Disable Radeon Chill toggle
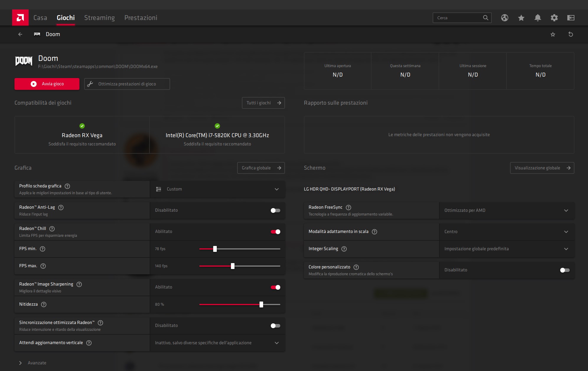 [275, 232]
